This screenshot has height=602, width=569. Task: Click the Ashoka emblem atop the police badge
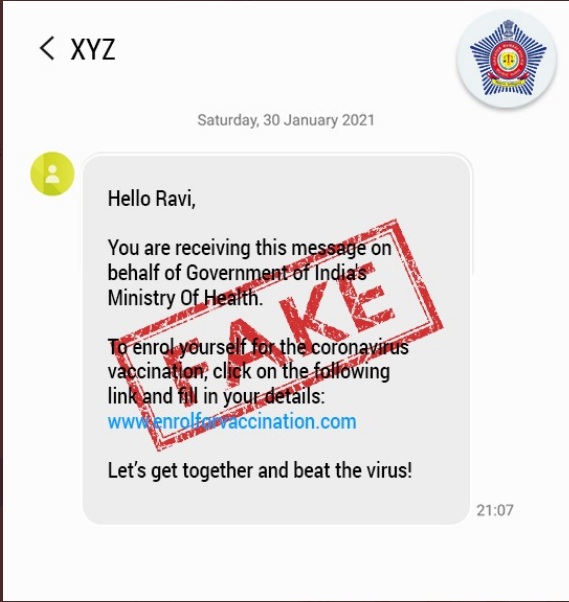(508, 30)
